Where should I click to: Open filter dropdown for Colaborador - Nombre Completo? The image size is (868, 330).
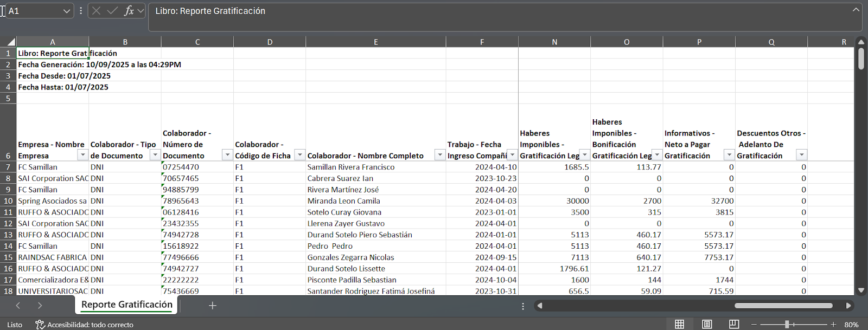(x=440, y=156)
